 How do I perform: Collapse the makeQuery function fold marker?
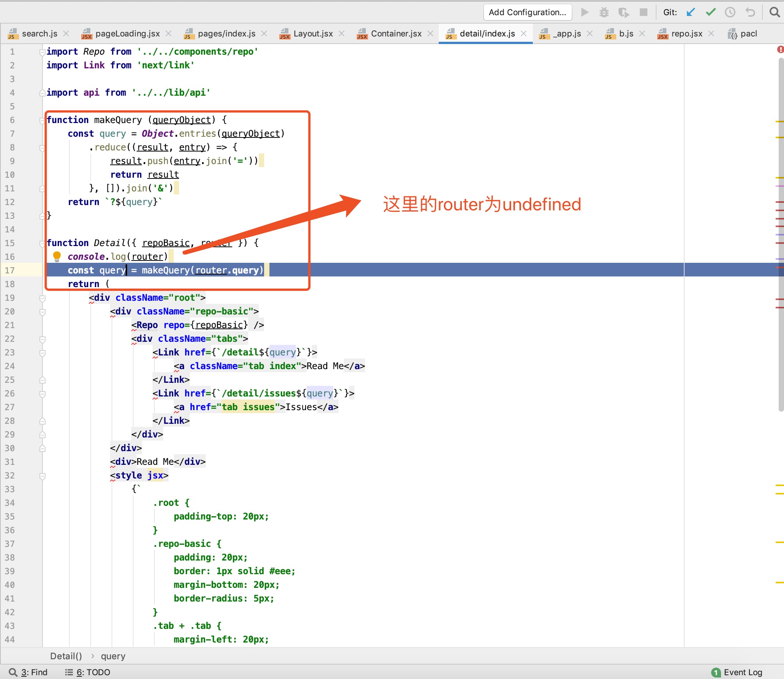pyautogui.click(x=42, y=120)
